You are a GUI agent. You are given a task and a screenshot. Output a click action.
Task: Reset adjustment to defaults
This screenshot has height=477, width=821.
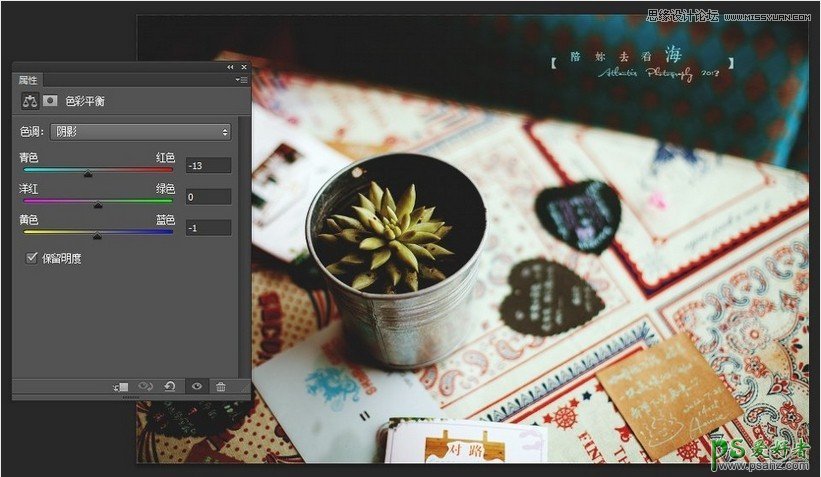point(171,386)
